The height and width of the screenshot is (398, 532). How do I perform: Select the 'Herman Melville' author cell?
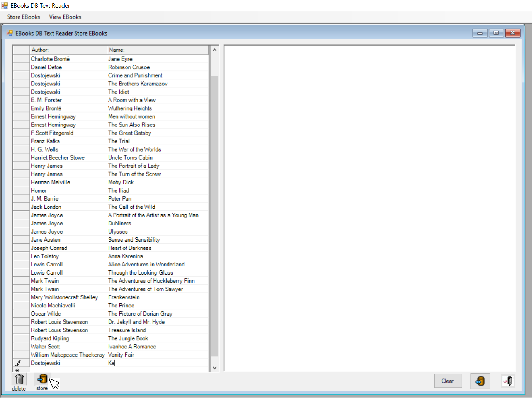(x=68, y=182)
